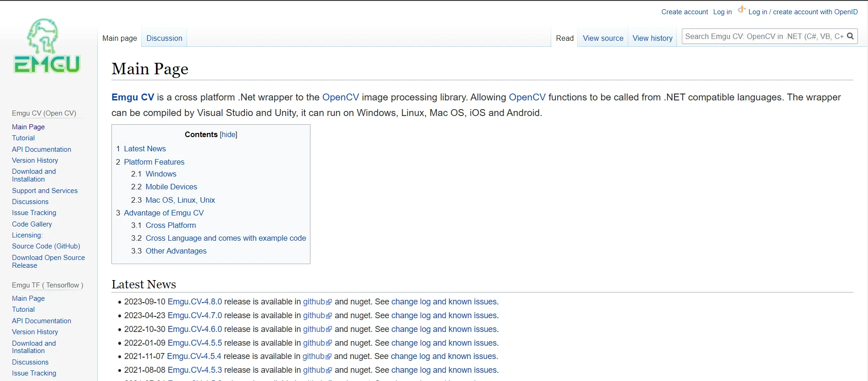Open change log for 2022-01-09 release
Viewport: 868px width, 381px height.
pyautogui.click(x=444, y=343)
